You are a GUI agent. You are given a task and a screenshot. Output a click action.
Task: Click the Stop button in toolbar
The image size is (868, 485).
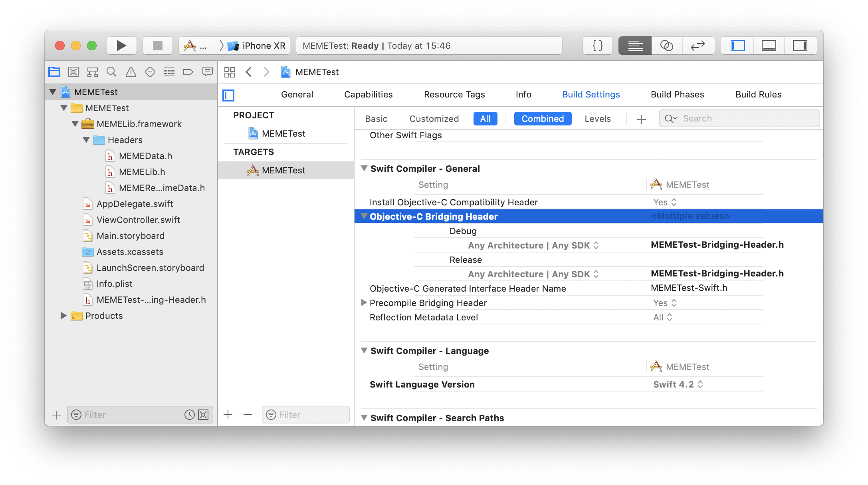coord(158,46)
